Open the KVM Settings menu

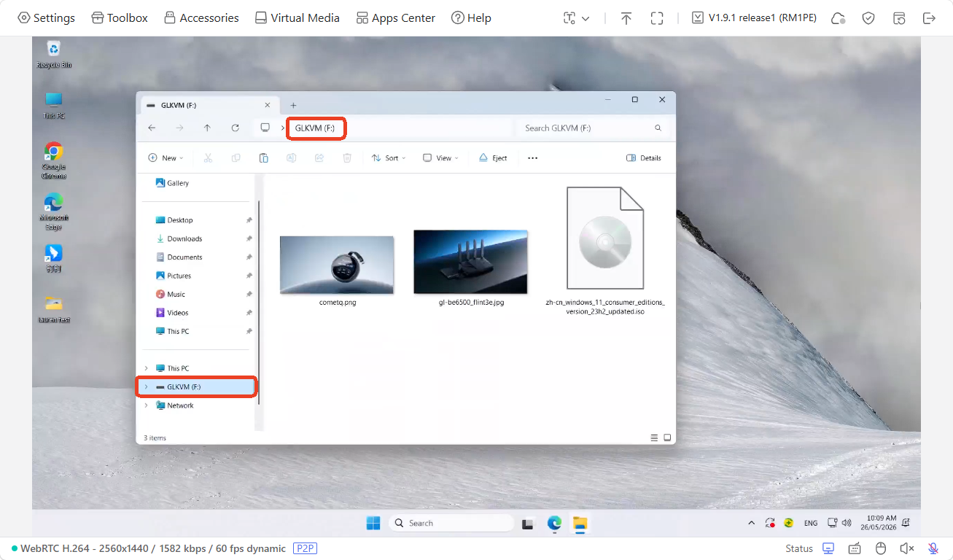(x=46, y=17)
